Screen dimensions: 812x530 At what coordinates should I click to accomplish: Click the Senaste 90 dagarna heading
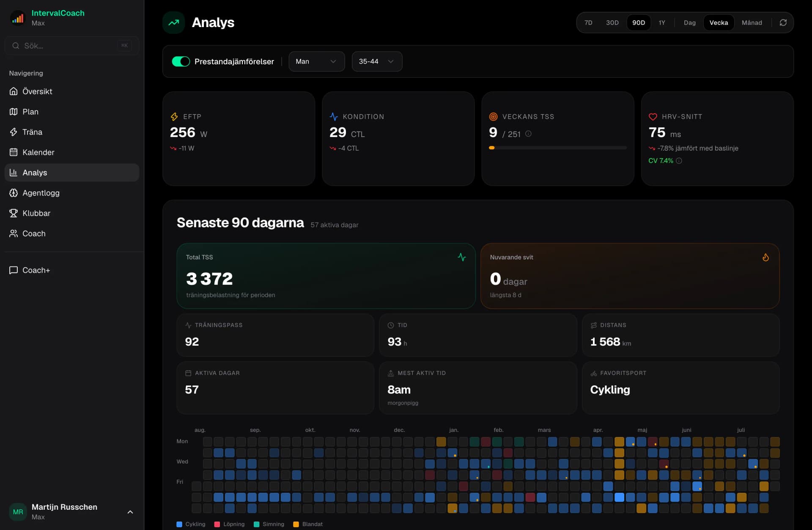click(x=240, y=223)
